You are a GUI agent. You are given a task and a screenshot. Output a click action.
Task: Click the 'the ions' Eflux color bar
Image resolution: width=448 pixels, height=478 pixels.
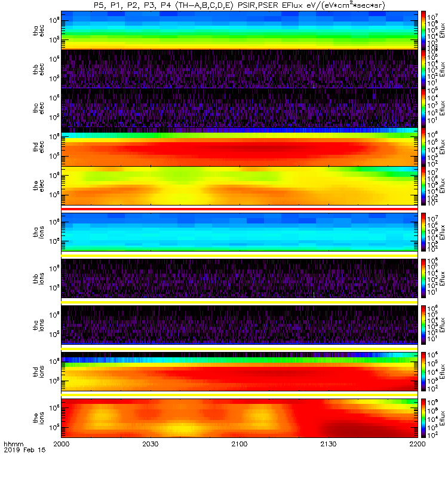(424, 418)
